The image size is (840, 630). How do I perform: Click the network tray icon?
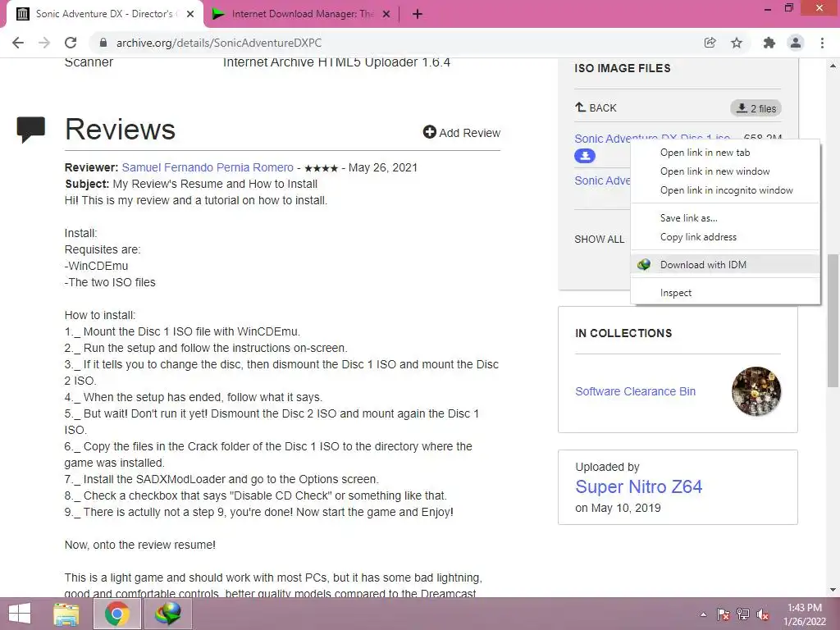click(743, 614)
